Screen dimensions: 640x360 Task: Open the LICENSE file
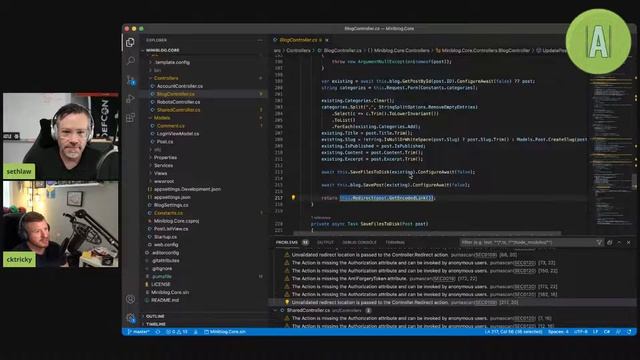coord(160,284)
